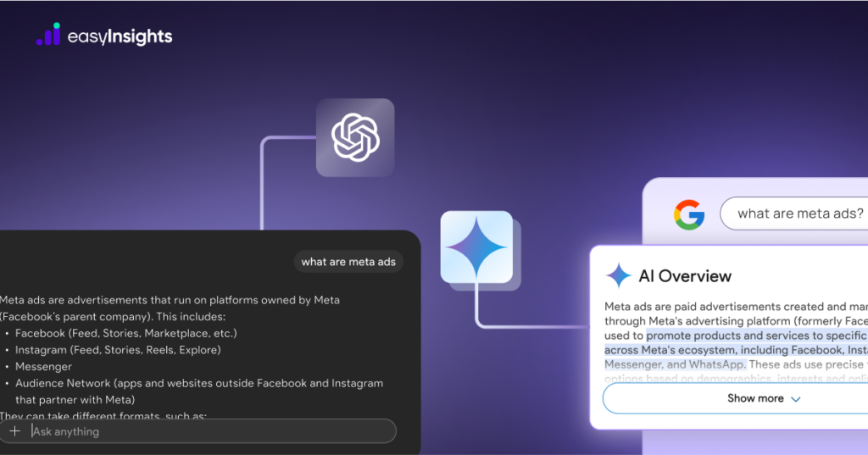
Task: Click the Facebook (Feed, Stories, Marketplace) bullet
Action: [x=125, y=333]
